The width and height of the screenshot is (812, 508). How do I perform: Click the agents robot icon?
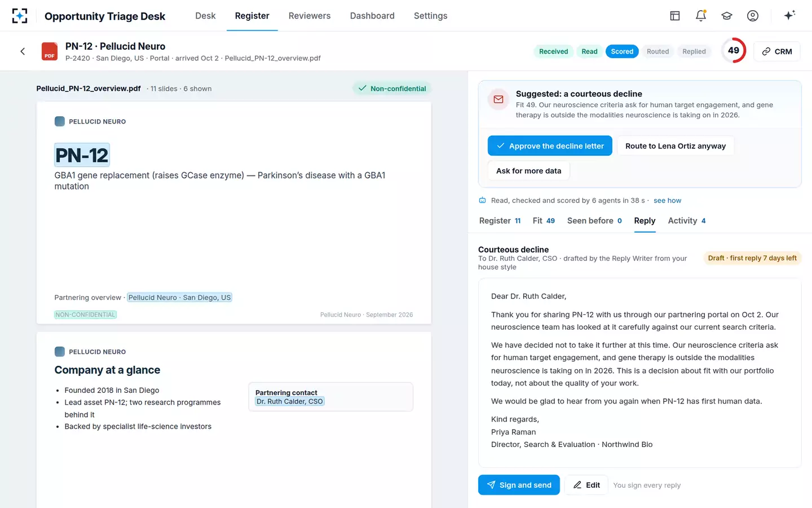(x=483, y=200)
